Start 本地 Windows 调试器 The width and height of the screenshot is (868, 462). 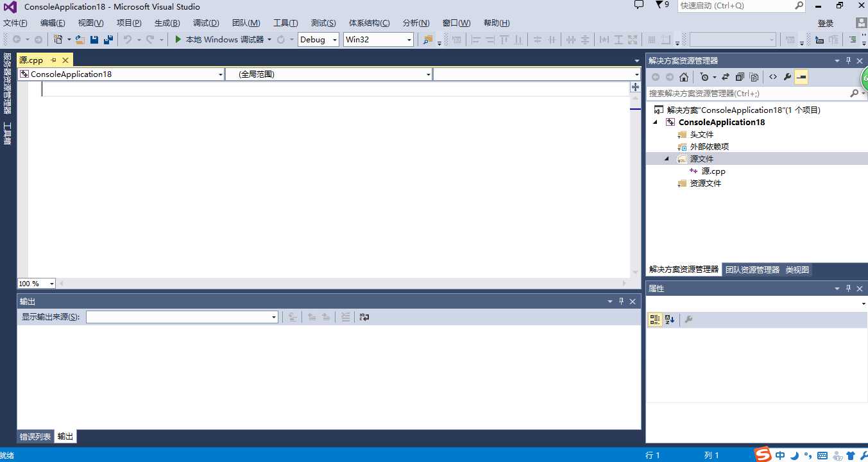(219, 40)
